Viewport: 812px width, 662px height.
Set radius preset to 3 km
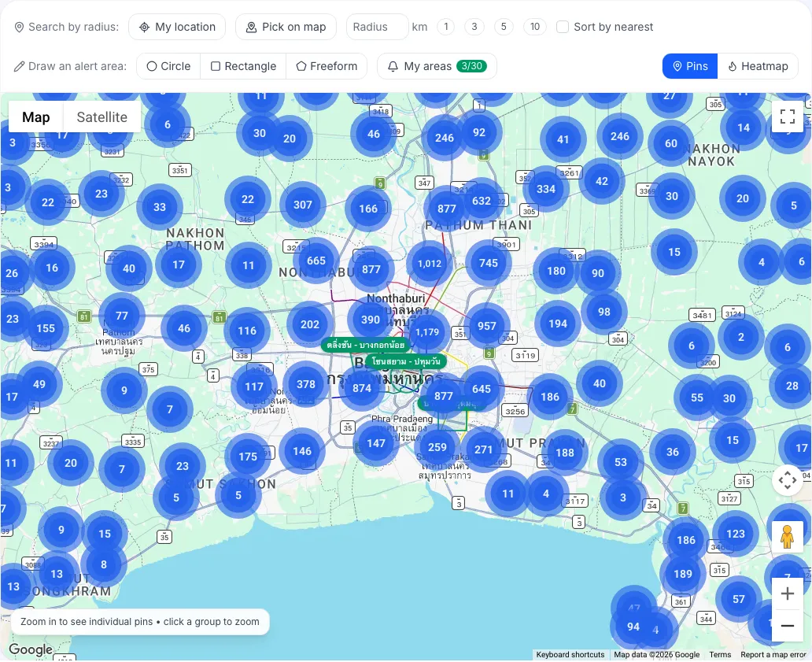click(x=474, y=27)
